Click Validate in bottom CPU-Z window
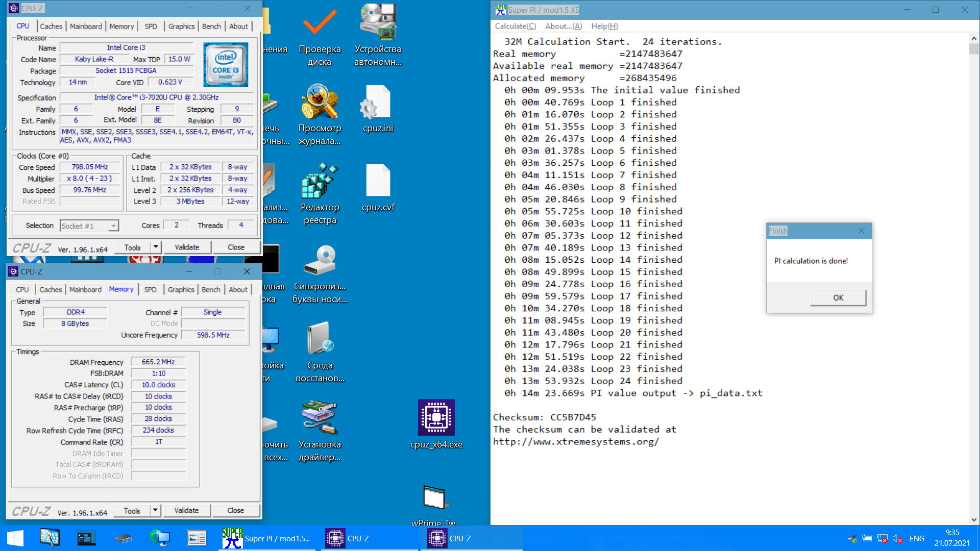Image resolution: width=980 pixels, height=551 pixels. (186, 511)
